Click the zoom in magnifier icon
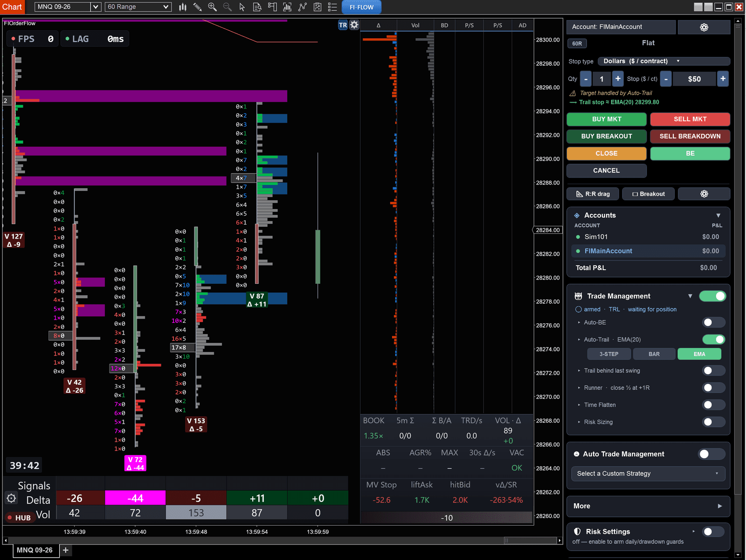The width and height of the screenshot is (746, 560). tap(213, 7)
